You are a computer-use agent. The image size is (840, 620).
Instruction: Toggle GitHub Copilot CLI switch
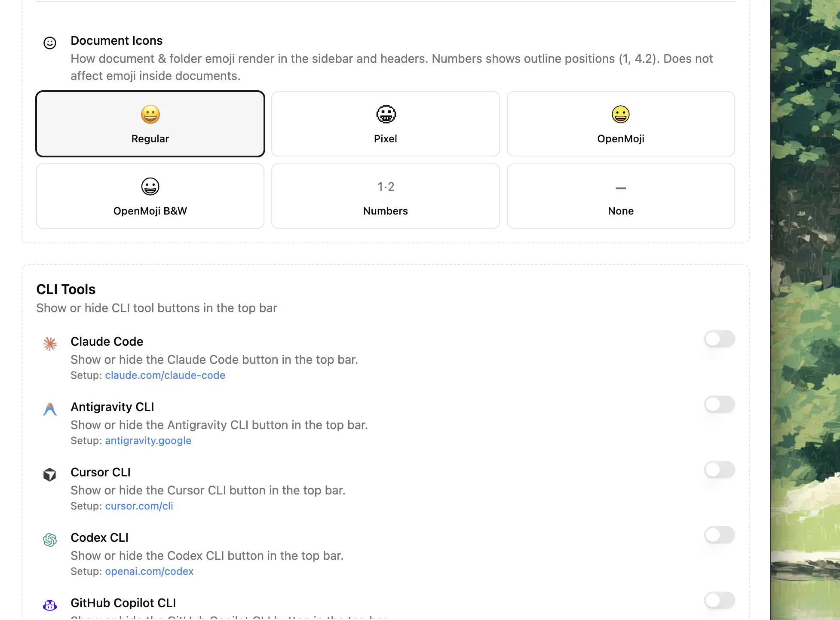[719, 600]
